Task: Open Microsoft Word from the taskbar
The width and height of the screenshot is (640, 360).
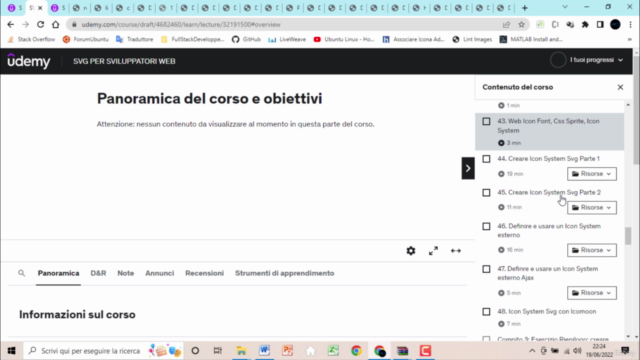Action: [x=264, y=351]
